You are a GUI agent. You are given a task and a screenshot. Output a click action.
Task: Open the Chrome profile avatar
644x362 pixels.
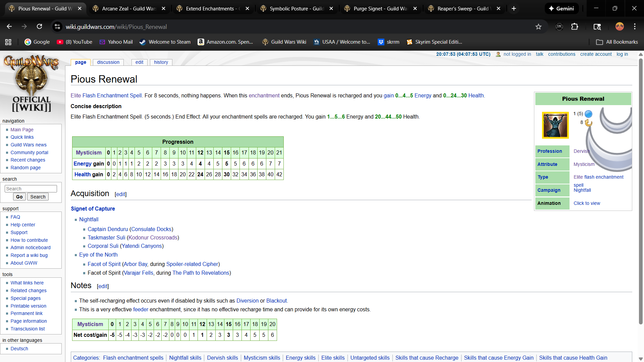point(620,27)
